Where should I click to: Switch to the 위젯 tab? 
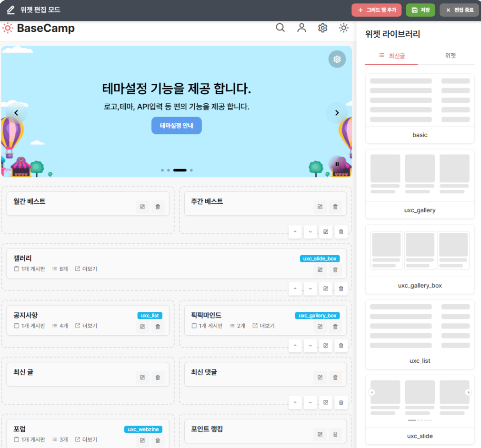pos(450,56)
